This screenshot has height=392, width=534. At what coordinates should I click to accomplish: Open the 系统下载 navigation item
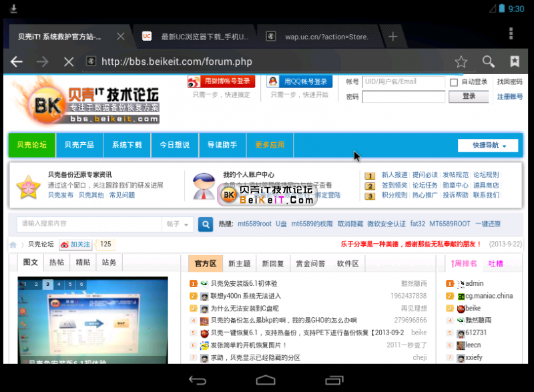(127, 145)
